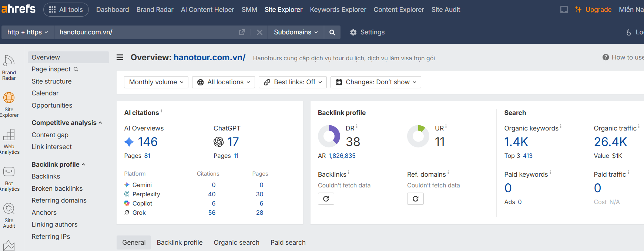Click the display monitor icon in header

click(564, 10)
